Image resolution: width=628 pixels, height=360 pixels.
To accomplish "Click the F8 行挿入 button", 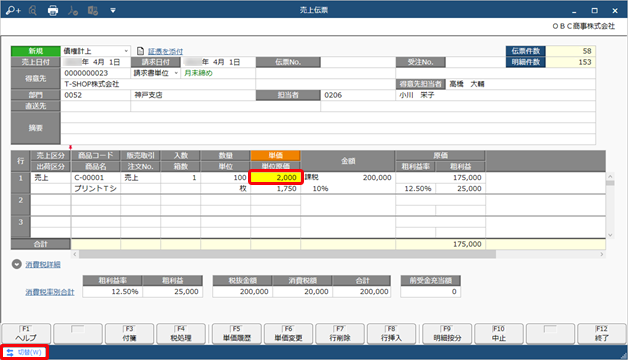I will 391,334.
